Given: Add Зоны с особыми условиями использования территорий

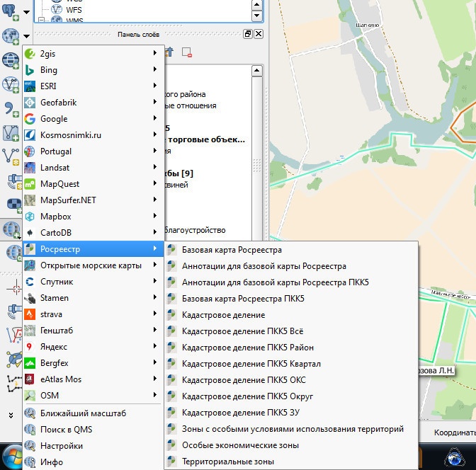Looking at the screenshot, I should 291,429.
